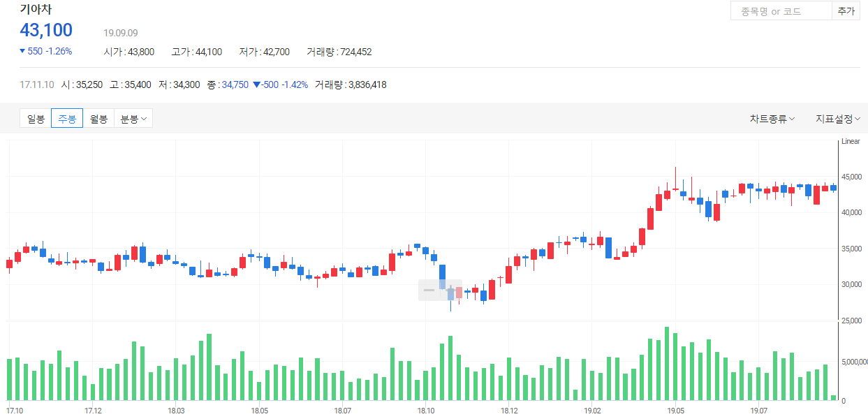The height and width of the screenshot is (419, 868).
Task: Click the date 19.09.09
Action: click(x=121, y=33)
